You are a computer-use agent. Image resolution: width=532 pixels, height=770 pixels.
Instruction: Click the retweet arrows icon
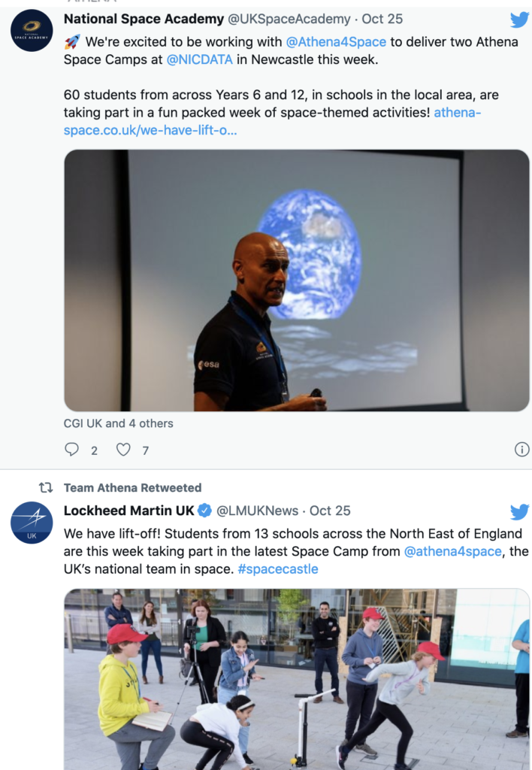point(46,487)
